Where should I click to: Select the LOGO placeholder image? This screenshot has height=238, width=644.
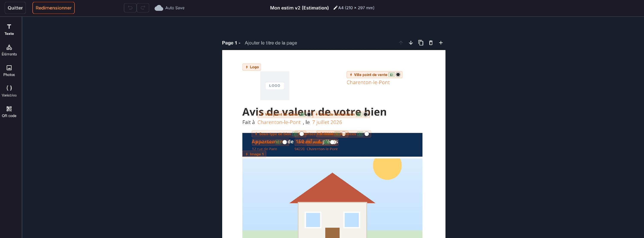click(x=275, y=85)
